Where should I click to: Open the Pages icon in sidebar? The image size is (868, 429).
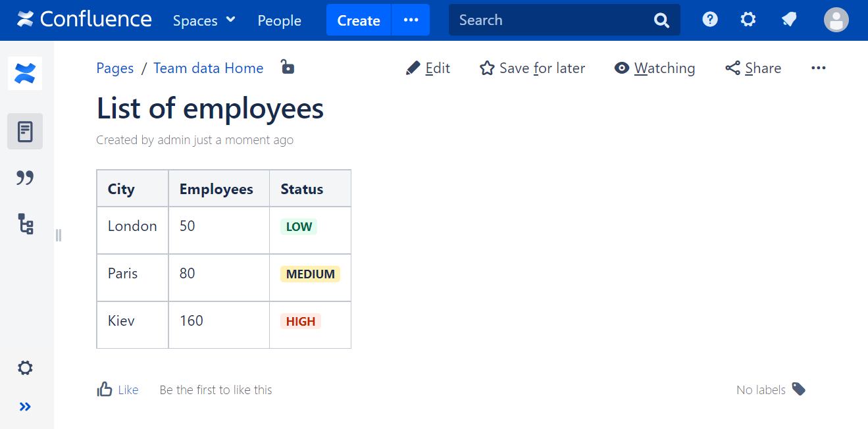point(25,132)
